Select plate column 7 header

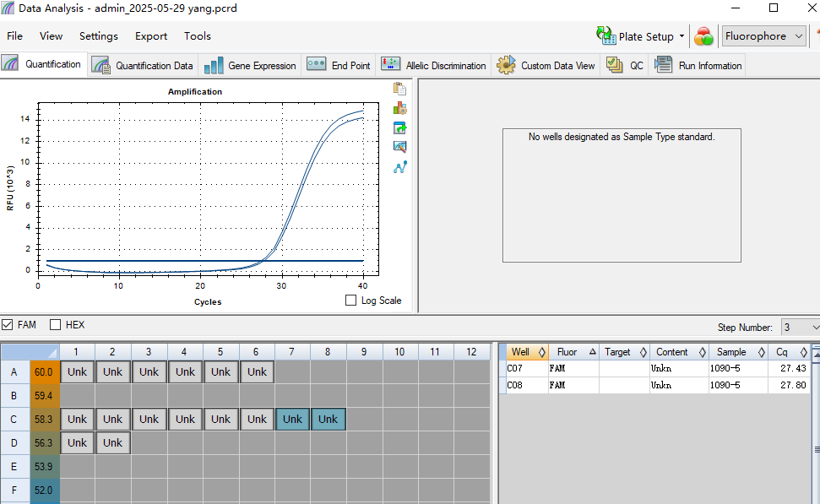[292, 352]
